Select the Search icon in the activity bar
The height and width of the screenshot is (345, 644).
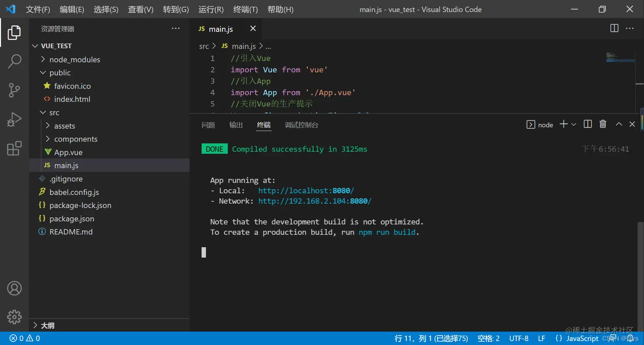tap(14, 62)
